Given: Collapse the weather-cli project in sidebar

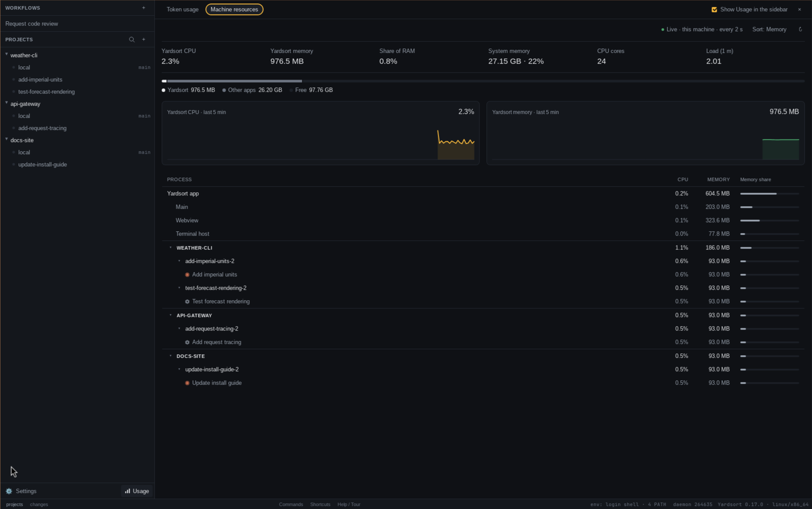Looking at the screenshot, I should pos(6,55).
